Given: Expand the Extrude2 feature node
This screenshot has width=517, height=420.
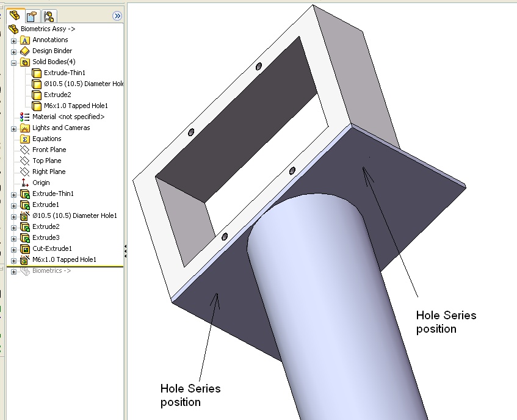Looking at the screenshot, I should [13, 228].
